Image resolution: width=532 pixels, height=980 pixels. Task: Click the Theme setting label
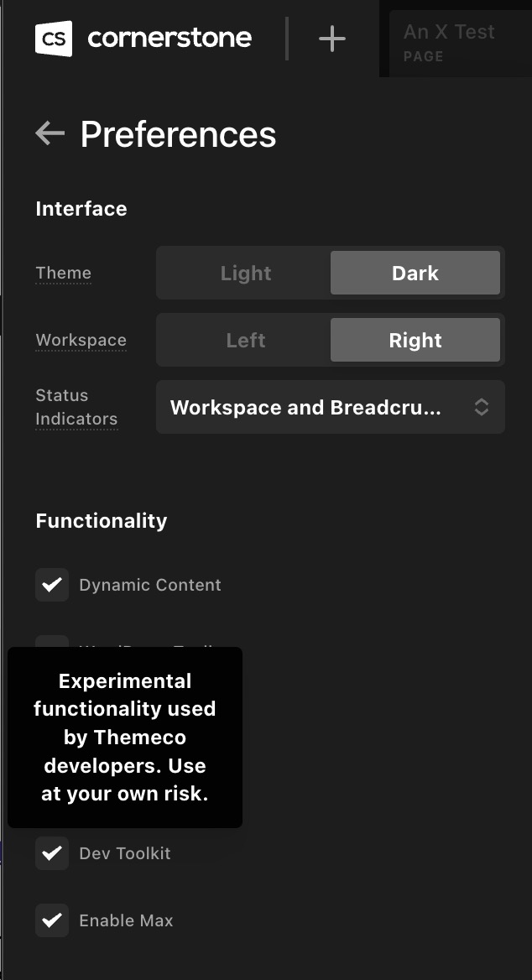click(63, 274)
